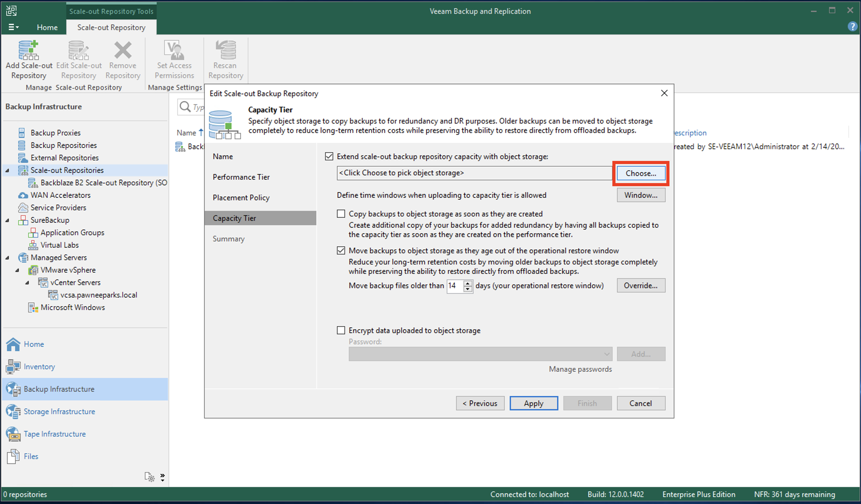Open the Manage passwords link
Image resolution: width=861 pixels, height=504 pixels.
[x=580, y=369]
